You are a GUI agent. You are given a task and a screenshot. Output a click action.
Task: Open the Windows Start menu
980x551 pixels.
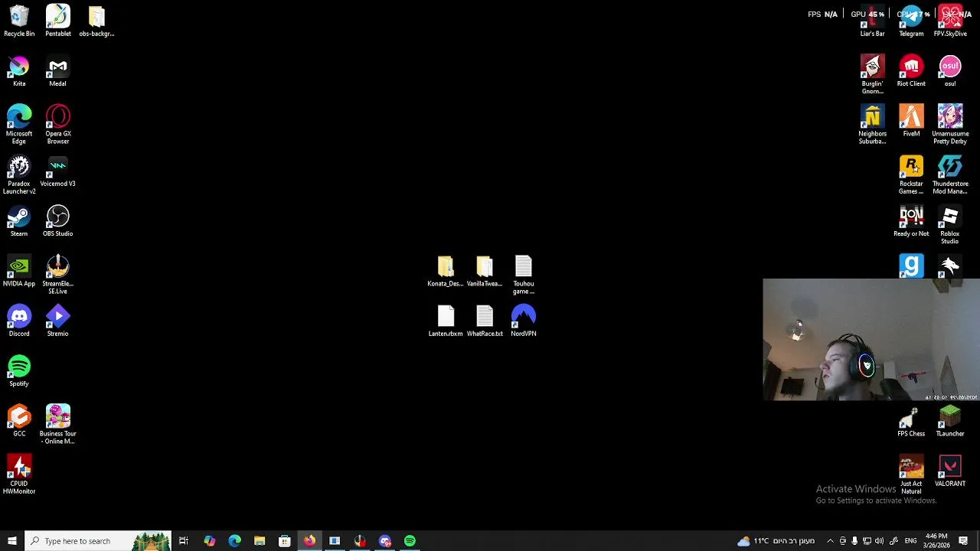[11, 541]
